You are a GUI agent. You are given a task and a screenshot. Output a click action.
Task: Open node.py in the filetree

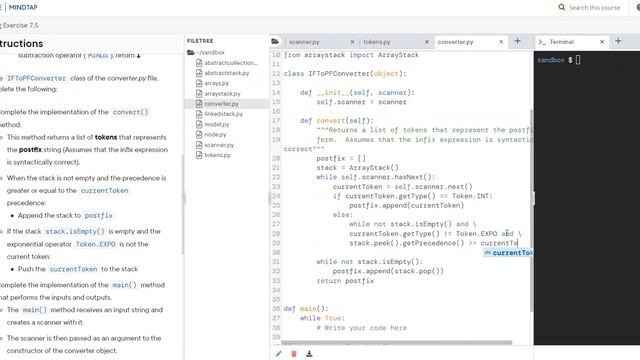[215, 134]
